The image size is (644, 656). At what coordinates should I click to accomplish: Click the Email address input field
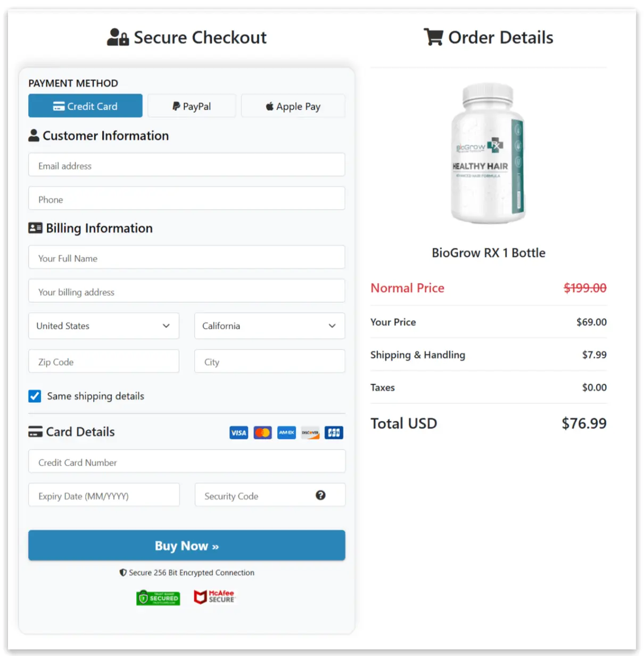pyautogui.click(x=186, y=165)
